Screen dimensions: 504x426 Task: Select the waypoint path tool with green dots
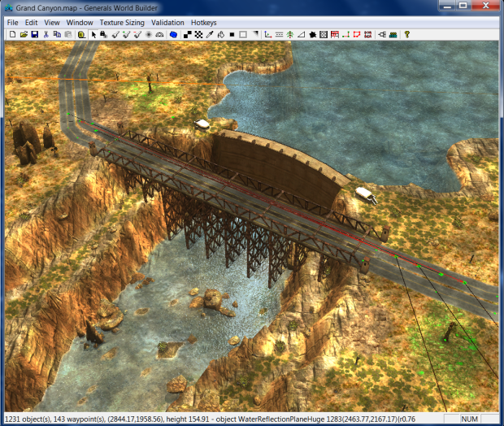pyautogui.click(x=345, y=34)
